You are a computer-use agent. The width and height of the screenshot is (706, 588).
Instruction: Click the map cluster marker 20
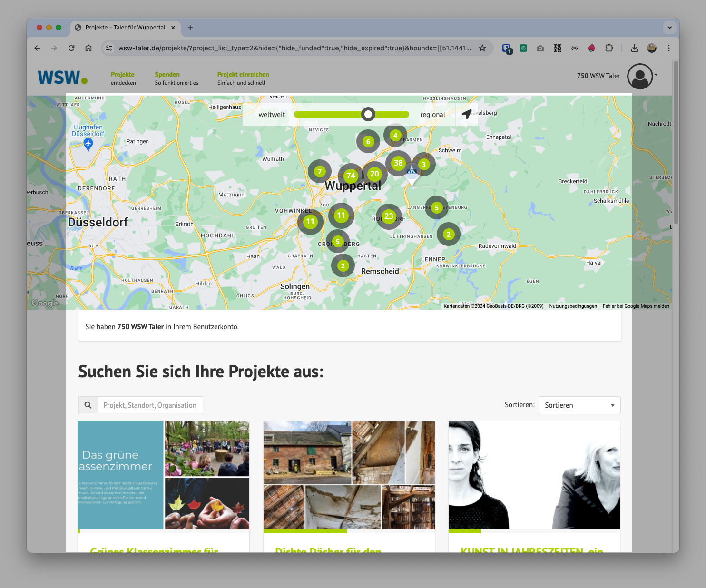374,174
